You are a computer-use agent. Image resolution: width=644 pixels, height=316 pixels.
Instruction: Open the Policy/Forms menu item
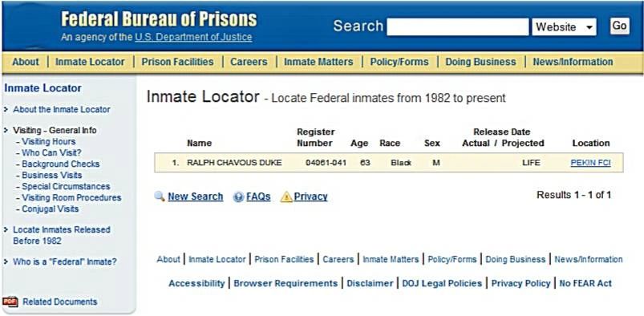click(399, 62)
